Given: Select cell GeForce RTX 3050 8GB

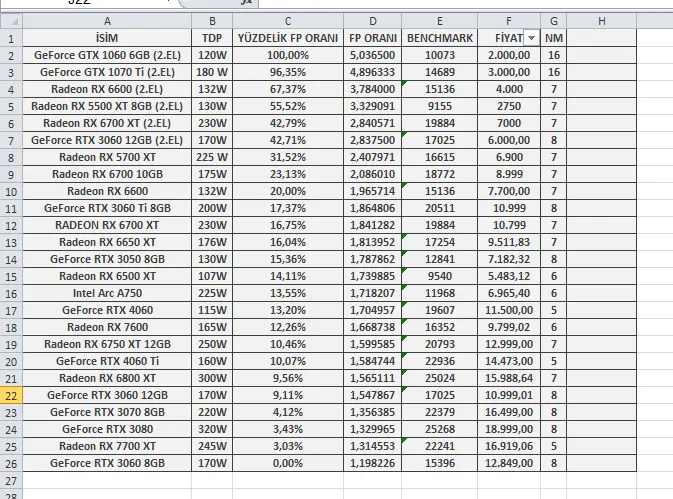Looking at the screenshot, I should (x=107, y=259).
